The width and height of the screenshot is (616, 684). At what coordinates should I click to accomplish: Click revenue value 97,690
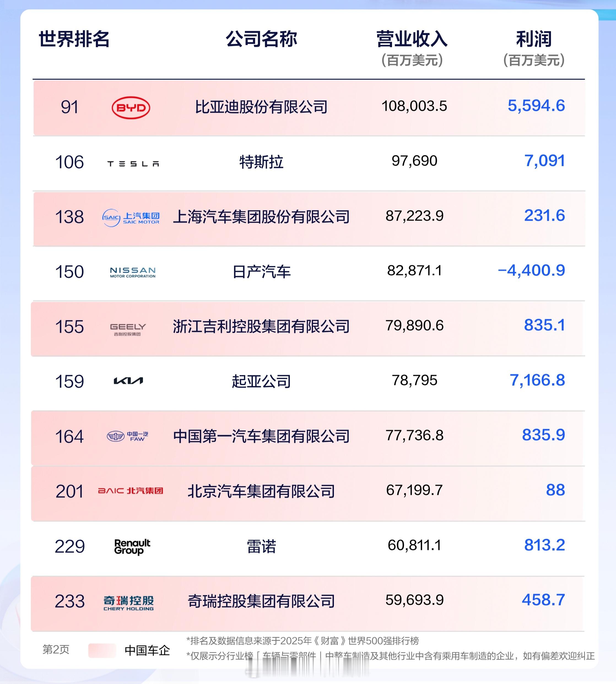pyautogui.click(x=414, y=161)
